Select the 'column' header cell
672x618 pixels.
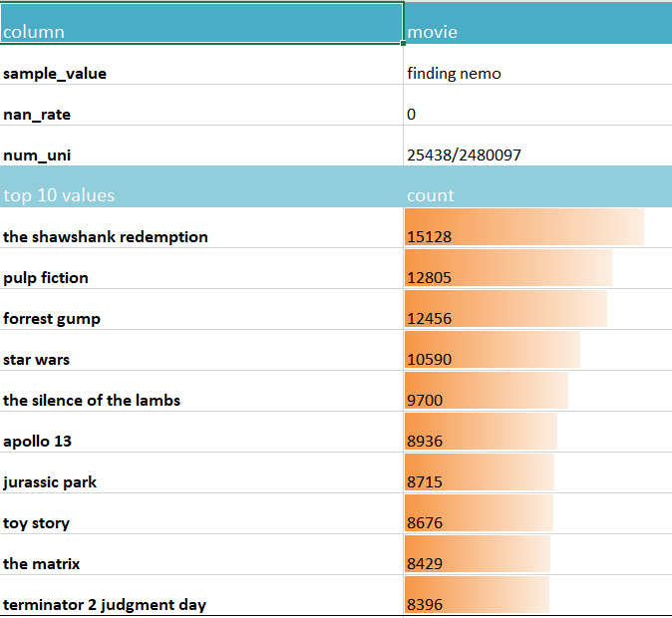tap(201, 23)
